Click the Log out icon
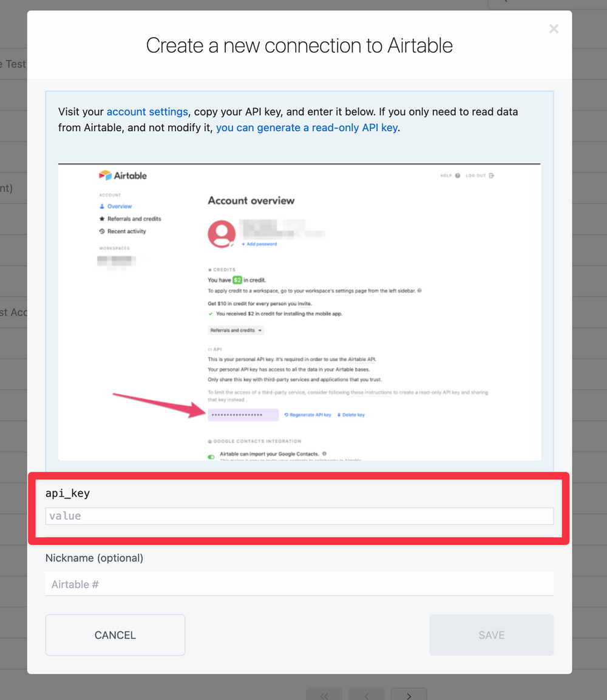 (x=492, y=175)
